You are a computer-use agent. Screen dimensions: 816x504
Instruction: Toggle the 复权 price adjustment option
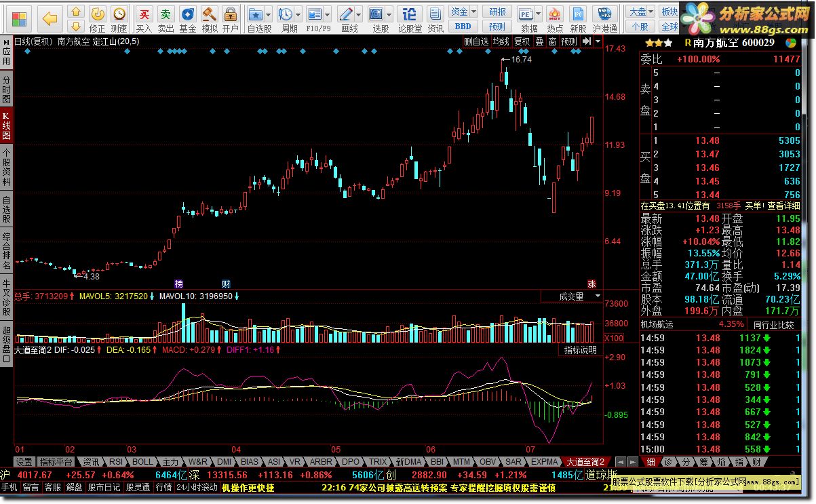[x=522, y=41]
